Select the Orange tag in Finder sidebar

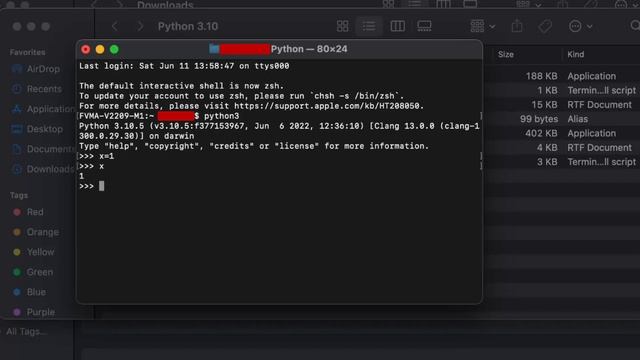point(36,232)
